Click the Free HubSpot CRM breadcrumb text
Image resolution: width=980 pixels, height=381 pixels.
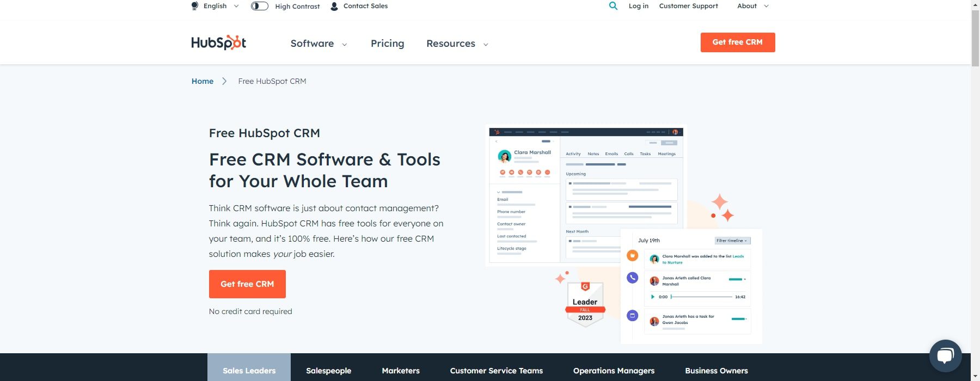272,81
